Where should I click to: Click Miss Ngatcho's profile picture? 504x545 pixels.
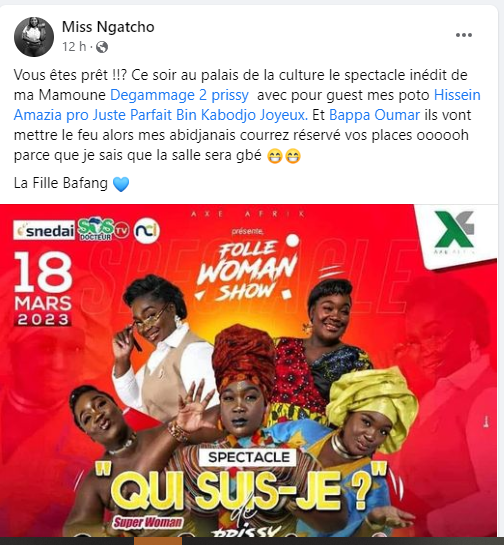coord(34,37)
